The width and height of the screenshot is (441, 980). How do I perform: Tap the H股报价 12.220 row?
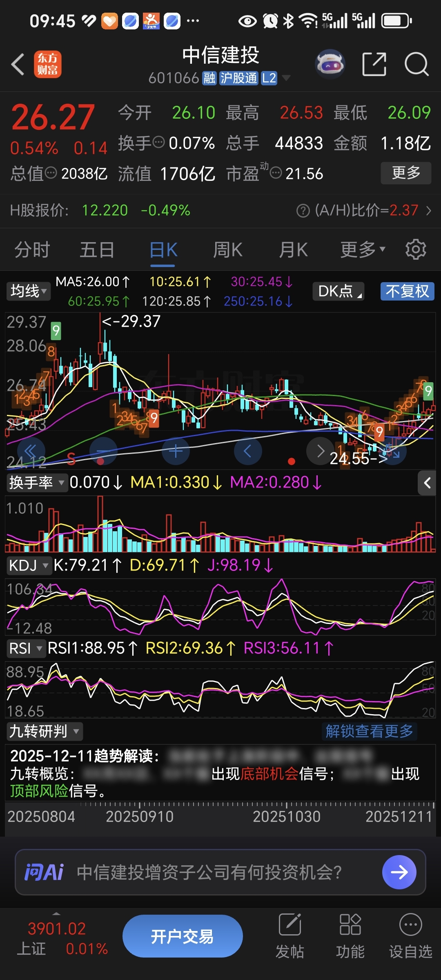(x=100, y=211)
